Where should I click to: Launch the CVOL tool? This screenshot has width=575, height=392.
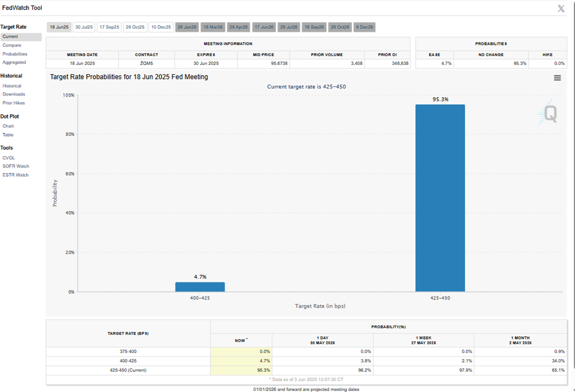[x=9, y=158]
